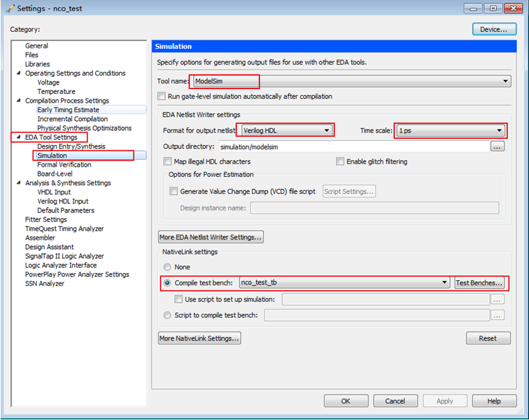Open More EDA Netlist Writer Settings

pyautogui.click(x=210, y=237)
